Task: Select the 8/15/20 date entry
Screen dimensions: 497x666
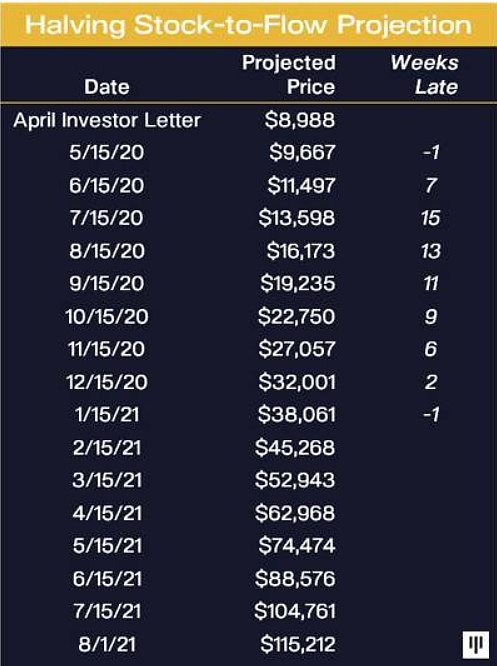Action: 107,251
